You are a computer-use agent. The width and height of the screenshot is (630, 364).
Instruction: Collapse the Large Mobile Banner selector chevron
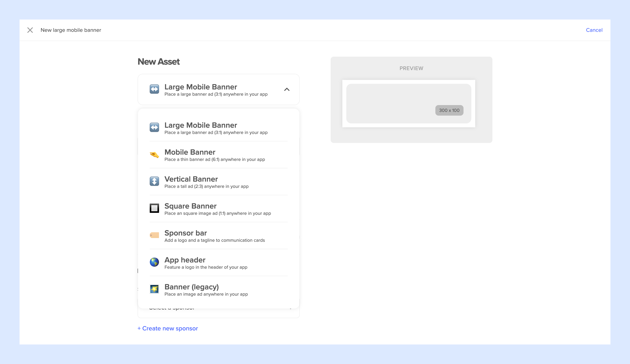pos(287,89)
